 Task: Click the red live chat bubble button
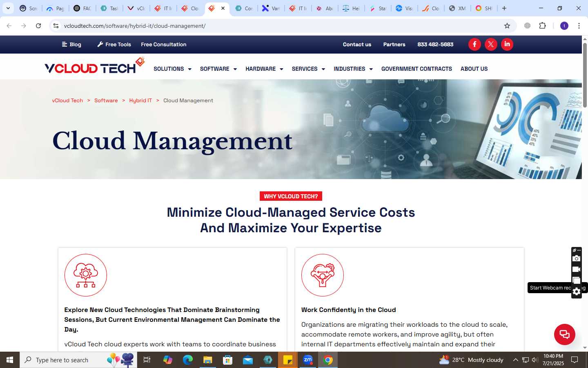[564, 334]
